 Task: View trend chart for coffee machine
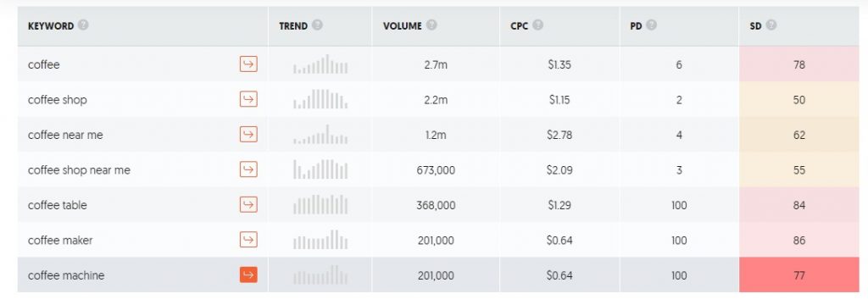[x=320, y=275]
